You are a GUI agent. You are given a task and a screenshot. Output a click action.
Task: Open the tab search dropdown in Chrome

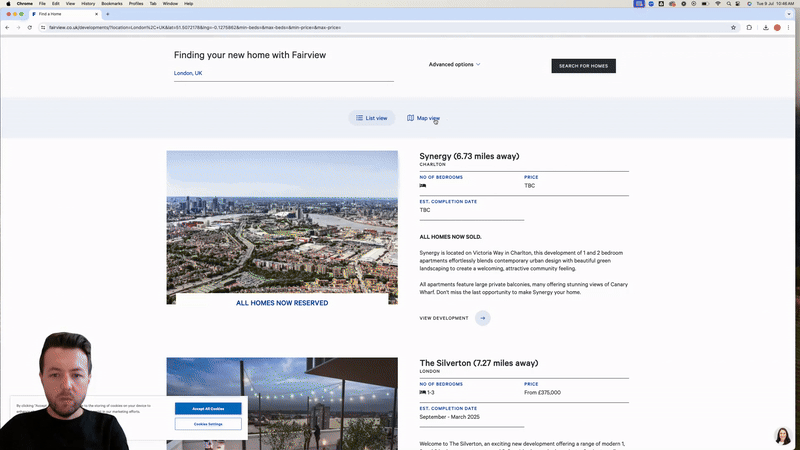pos(791,15)
